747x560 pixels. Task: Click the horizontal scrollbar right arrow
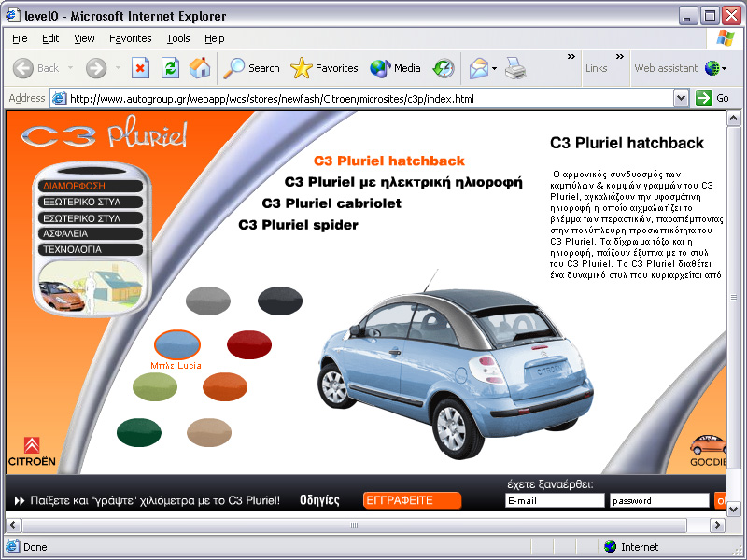click(717, 525)
